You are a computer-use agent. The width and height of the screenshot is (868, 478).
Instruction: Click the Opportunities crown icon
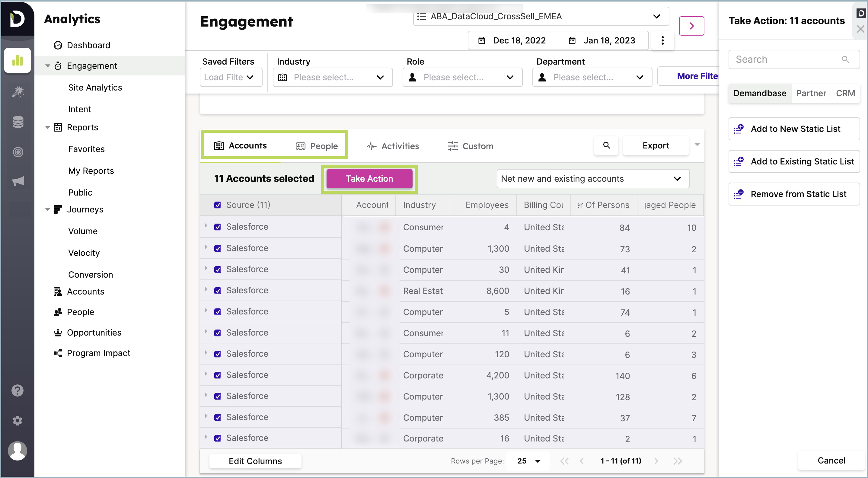[x=58, y=333]
